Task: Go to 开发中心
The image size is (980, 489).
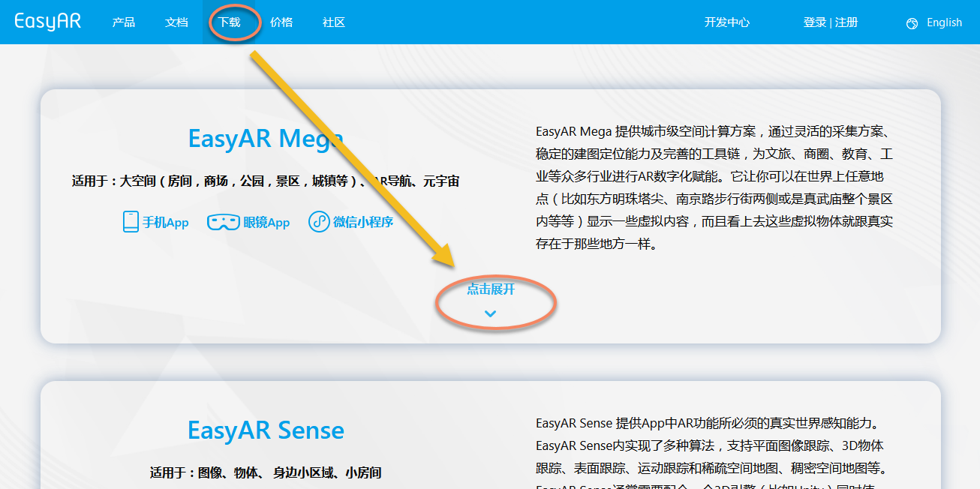Action: (x=727, y=22)
